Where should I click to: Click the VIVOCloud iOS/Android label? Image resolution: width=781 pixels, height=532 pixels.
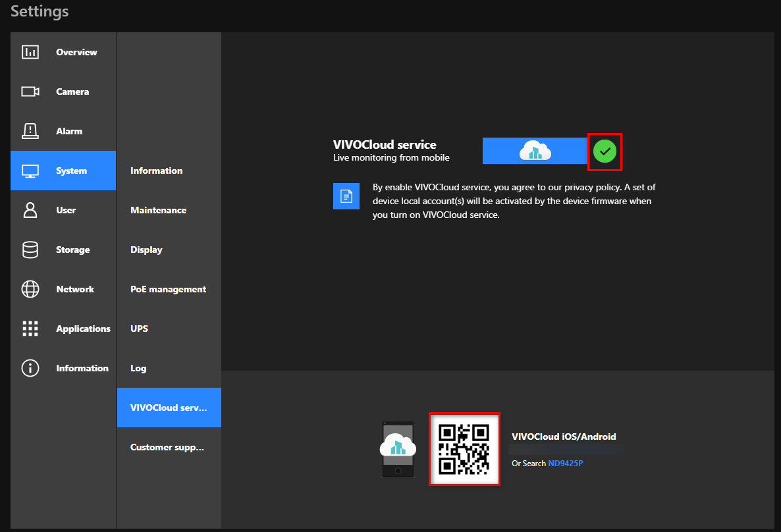point(564,437)
